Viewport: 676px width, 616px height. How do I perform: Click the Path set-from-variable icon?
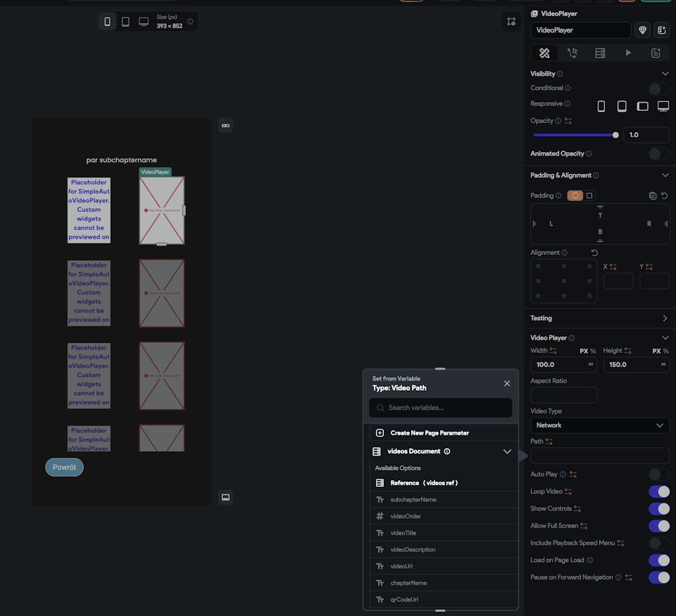(549, 442)
